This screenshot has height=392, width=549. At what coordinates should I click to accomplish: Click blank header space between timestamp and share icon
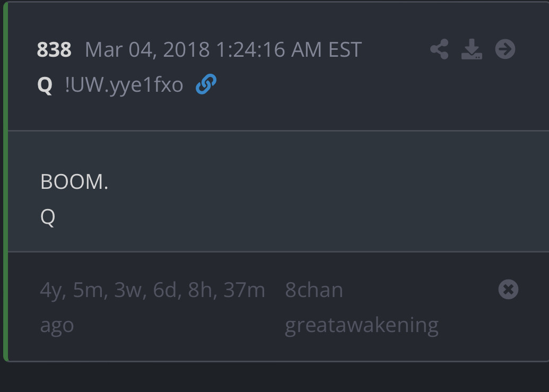tap(395, 50)
